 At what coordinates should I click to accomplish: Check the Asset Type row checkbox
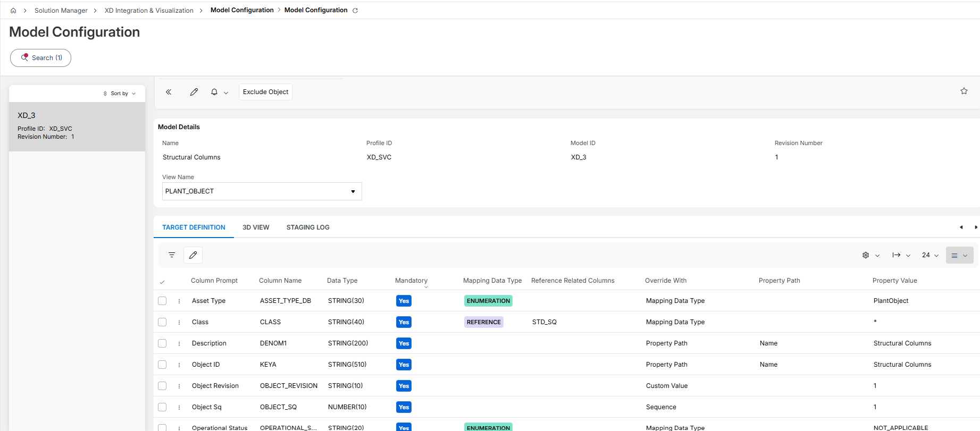(x=162, y=301)
